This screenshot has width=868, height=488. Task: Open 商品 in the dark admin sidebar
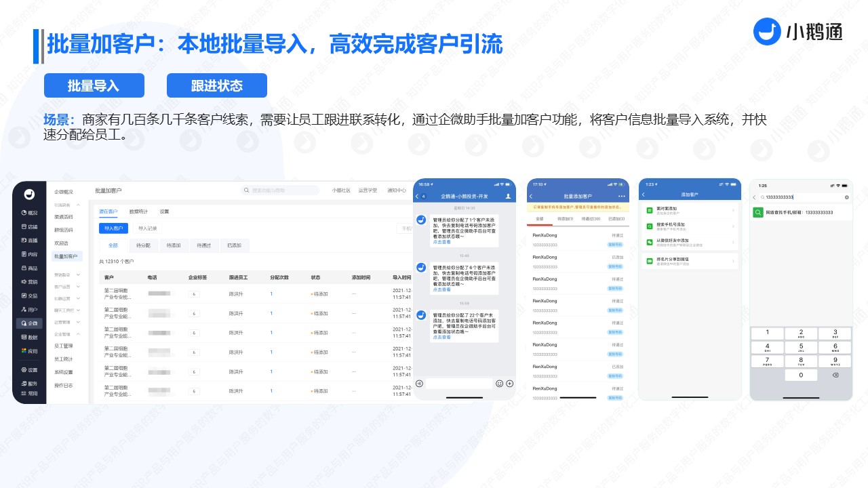[x=29, y=268]
